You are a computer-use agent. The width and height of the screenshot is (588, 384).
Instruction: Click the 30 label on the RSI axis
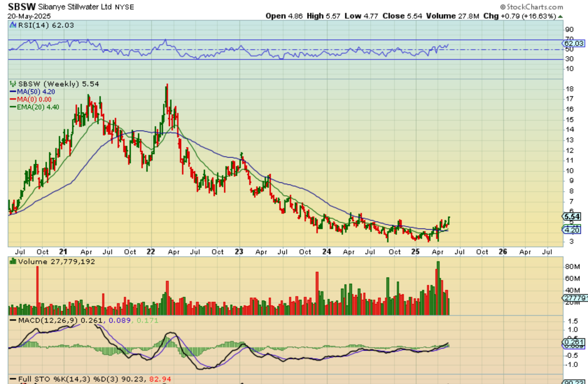pyautogui.click(x=569, y=59)
